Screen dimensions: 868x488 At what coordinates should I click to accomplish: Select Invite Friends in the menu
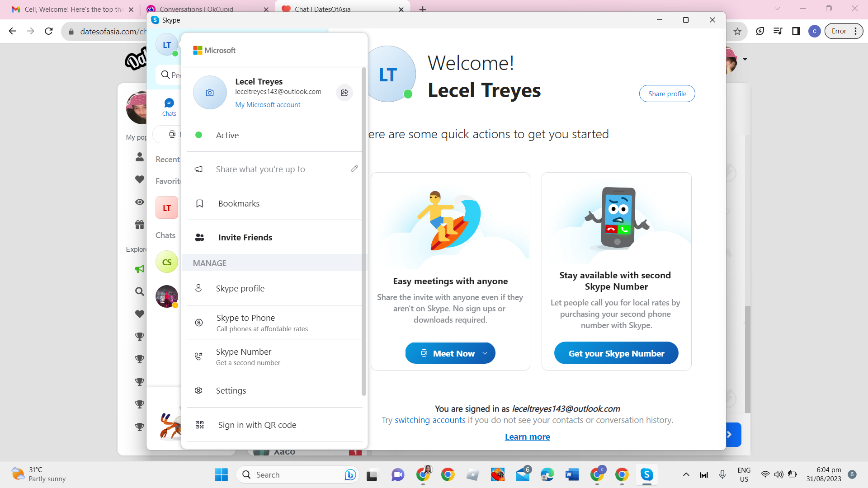(x=275, y=237)
